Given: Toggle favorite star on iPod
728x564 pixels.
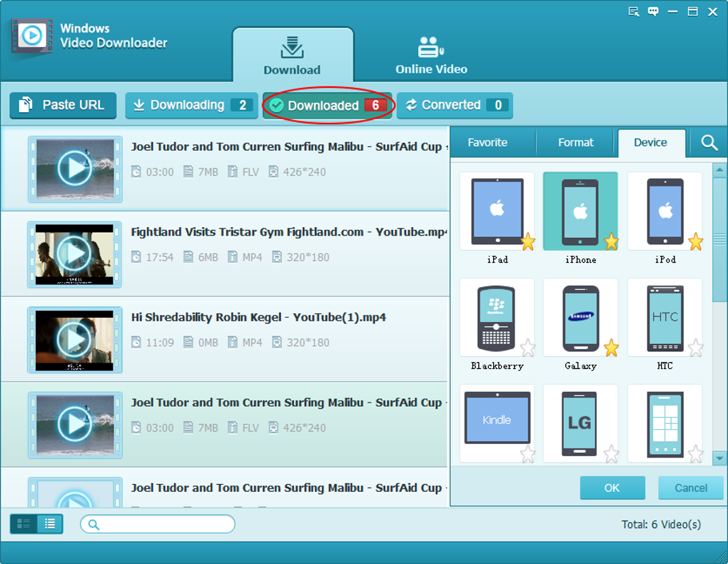Looking at the screenshot, I should pos(695,242).
